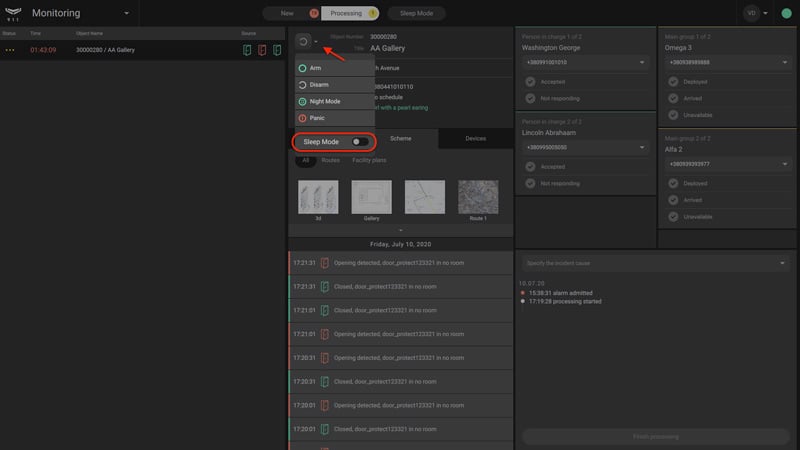
Task: Open the Specify the incident cause dropdown
Action: (656, 263)
